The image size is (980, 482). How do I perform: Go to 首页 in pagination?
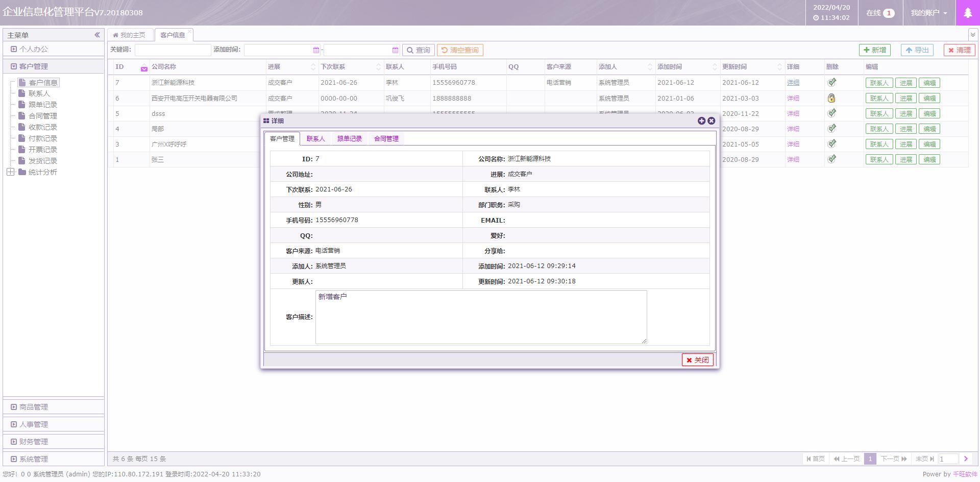(816, 459)
